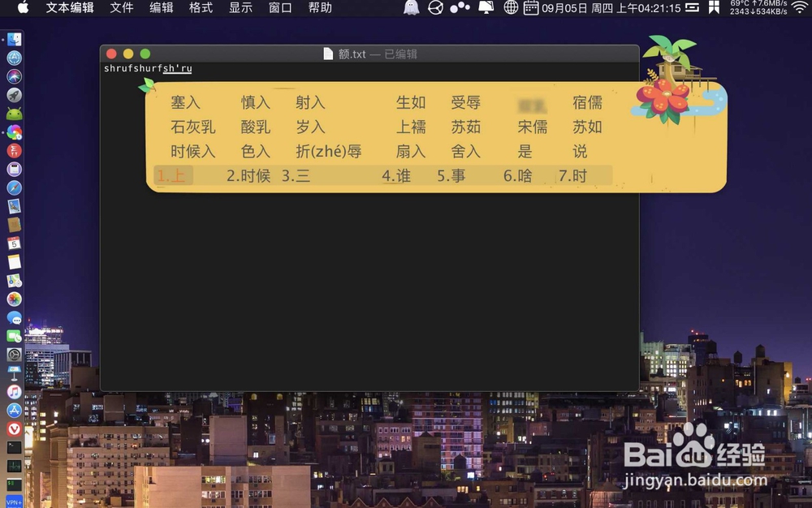Open the 格式 menu
The width and height of the screenshot is (812, 508).
[x=200, y=8]
